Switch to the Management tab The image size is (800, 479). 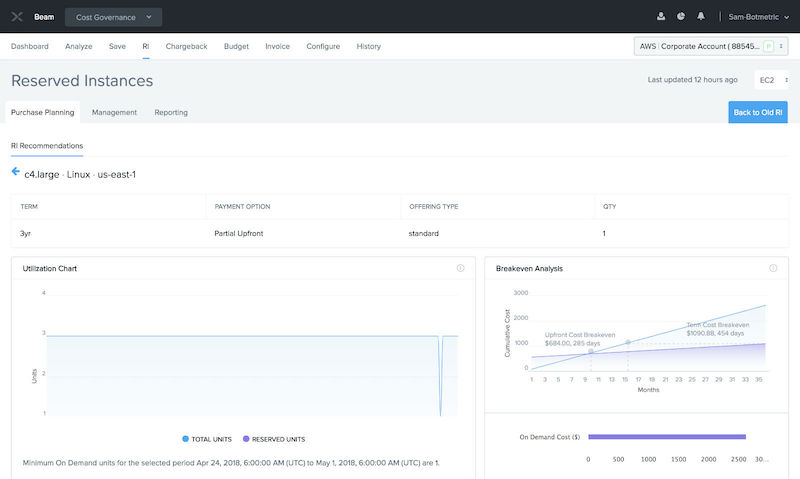(x=114, y=112)
